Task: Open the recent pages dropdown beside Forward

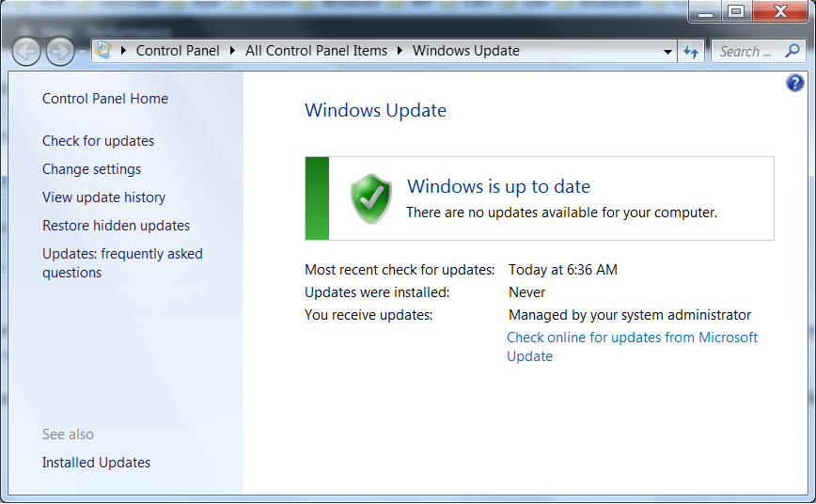Action: pyautogui.click(x=82, y=52)
